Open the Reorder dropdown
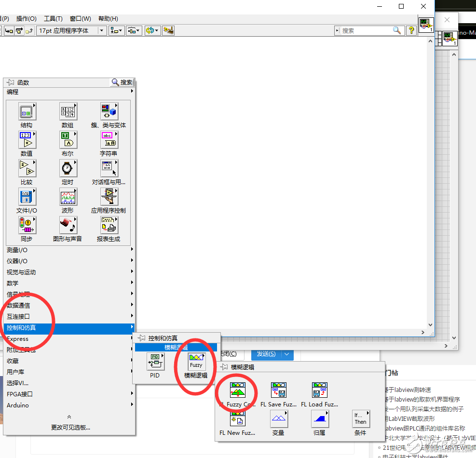The height and width of the screenshot is (458, 476). [152, 31]
